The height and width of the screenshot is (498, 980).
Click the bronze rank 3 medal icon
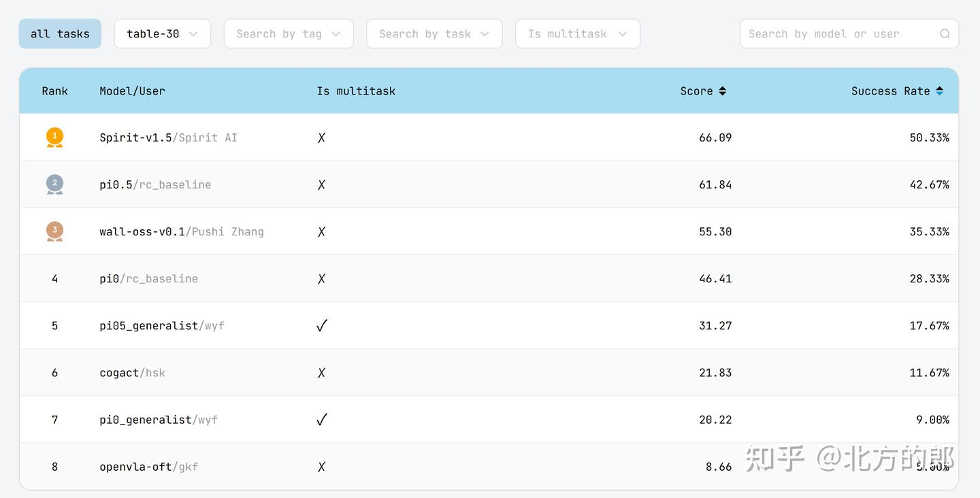click(54, 231)
